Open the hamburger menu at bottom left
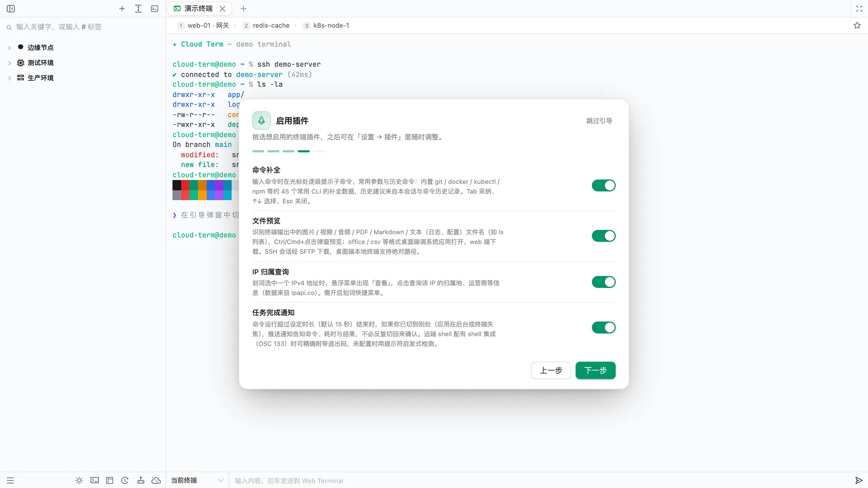868x488 pixels. click(10, 480)
